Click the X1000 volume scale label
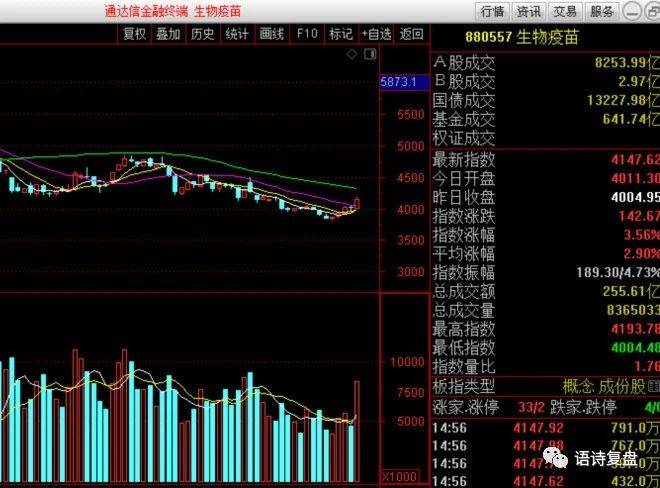The height and width of the screenshot is (488, 660). (399, 477)
